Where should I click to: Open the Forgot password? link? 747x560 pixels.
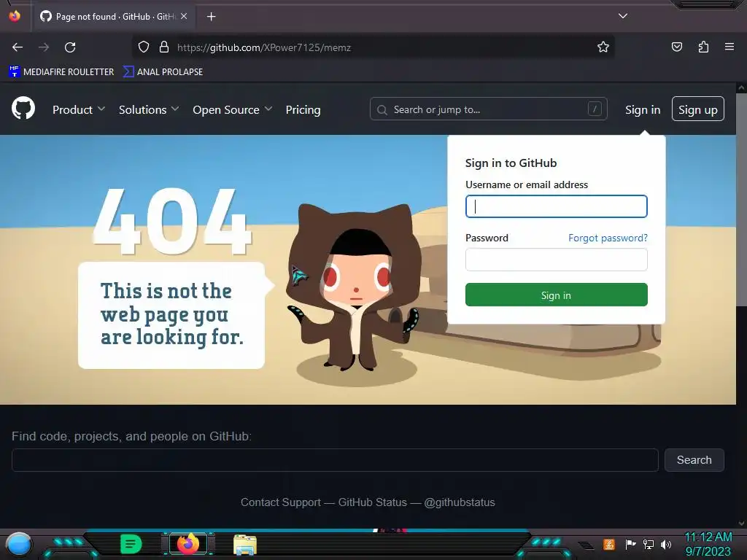click(608, 238)
